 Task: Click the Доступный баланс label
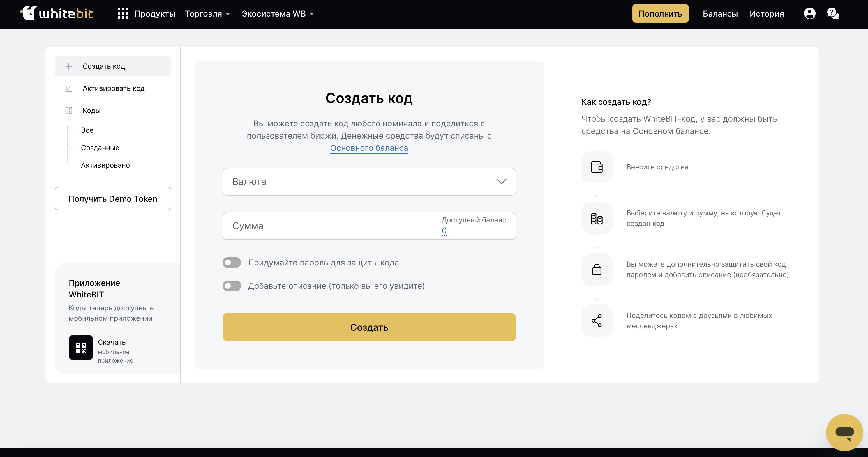[474, 220]
